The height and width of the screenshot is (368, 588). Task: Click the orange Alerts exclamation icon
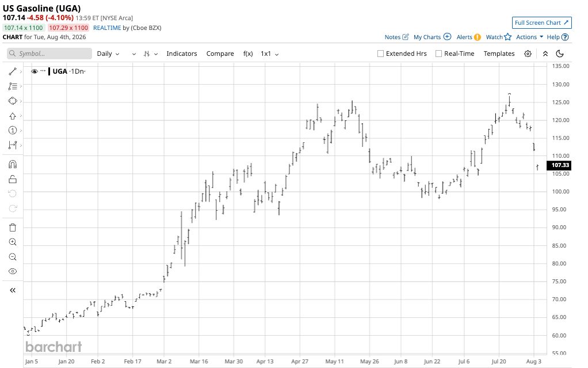click(x=477, y=37)
